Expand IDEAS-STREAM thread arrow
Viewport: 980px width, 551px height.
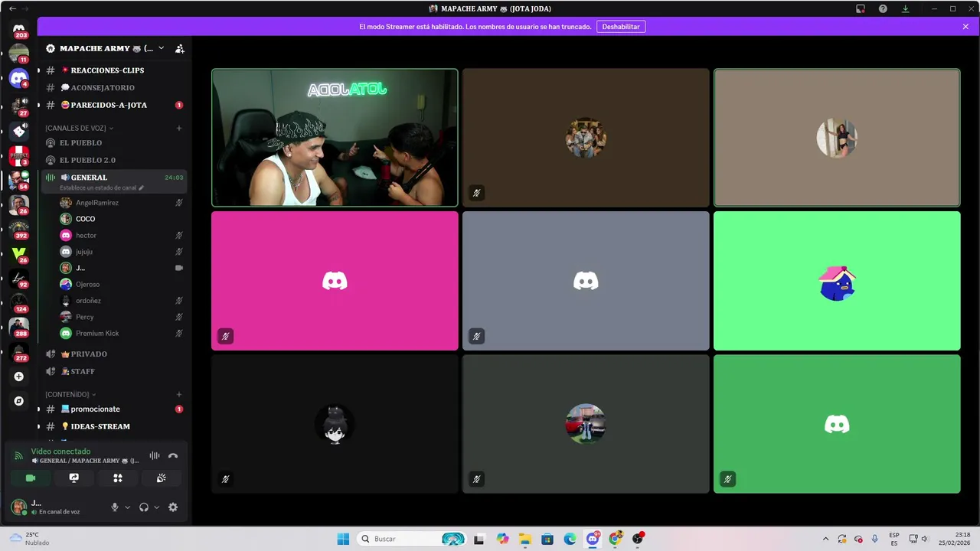pyautogui.click(x=38, y=426)
